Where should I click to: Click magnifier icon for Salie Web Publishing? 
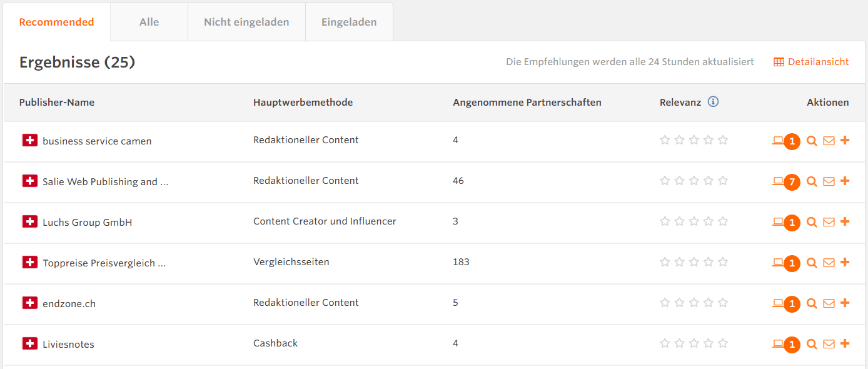[x=812, y=181]
